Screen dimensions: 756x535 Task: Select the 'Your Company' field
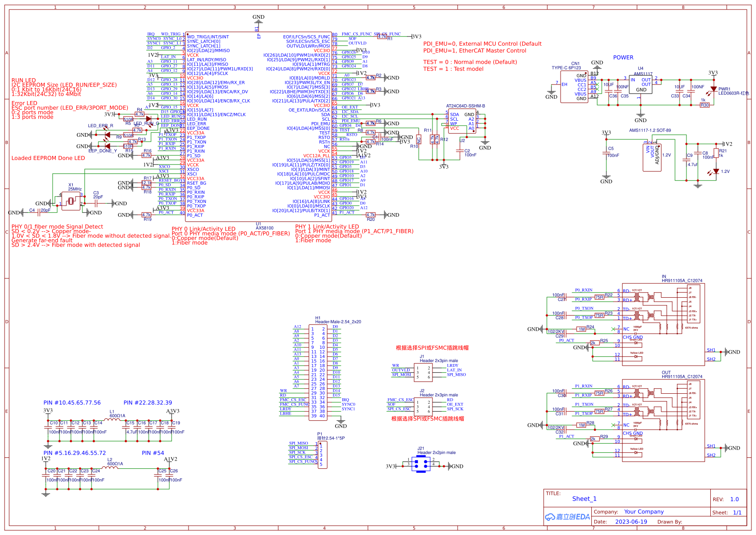coord(644,512)
